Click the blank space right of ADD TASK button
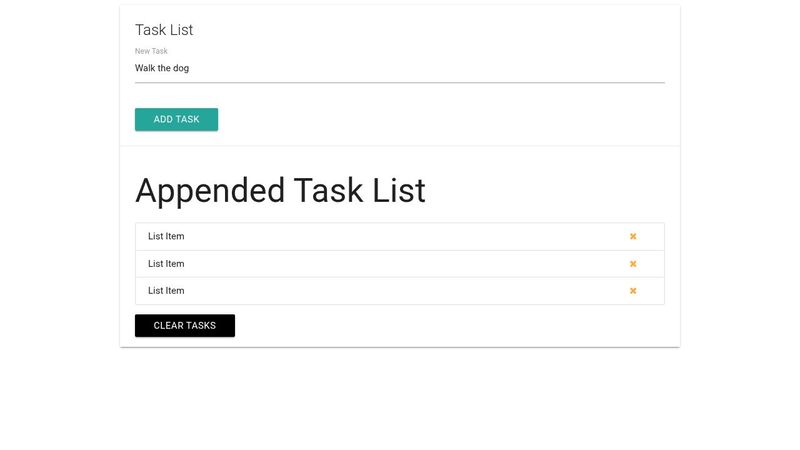The image size is (800, 450). click(x=441, y=119)
